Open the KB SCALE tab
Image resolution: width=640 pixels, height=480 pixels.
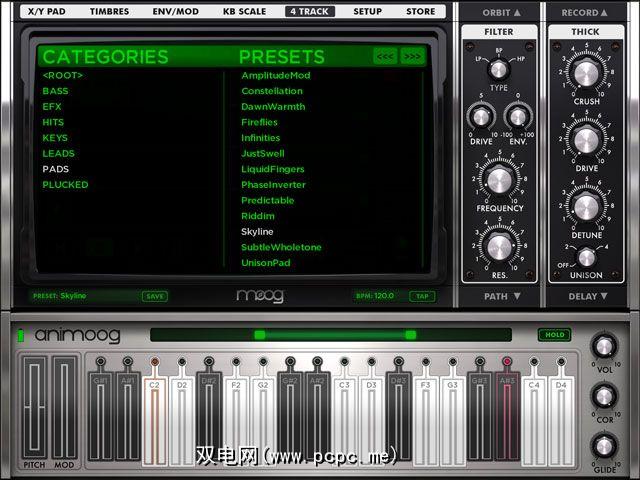pos(244,11)
